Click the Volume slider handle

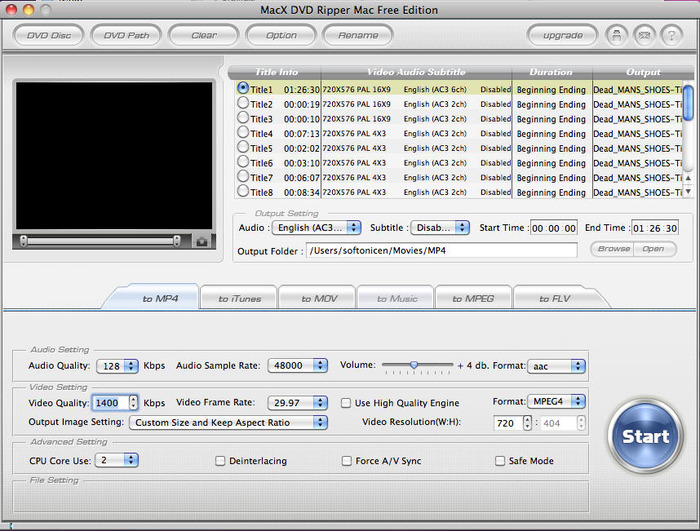click(x=414, y=365)
